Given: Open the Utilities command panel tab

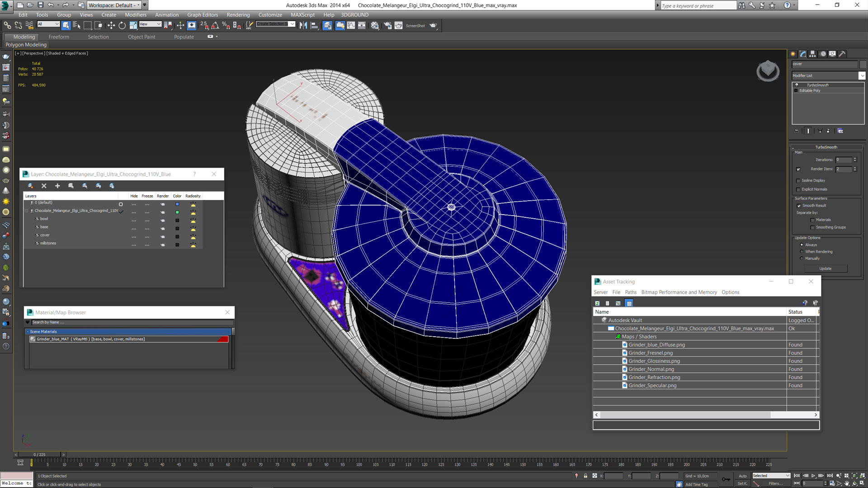Looking at the screenshot, I should pos(842,54).
